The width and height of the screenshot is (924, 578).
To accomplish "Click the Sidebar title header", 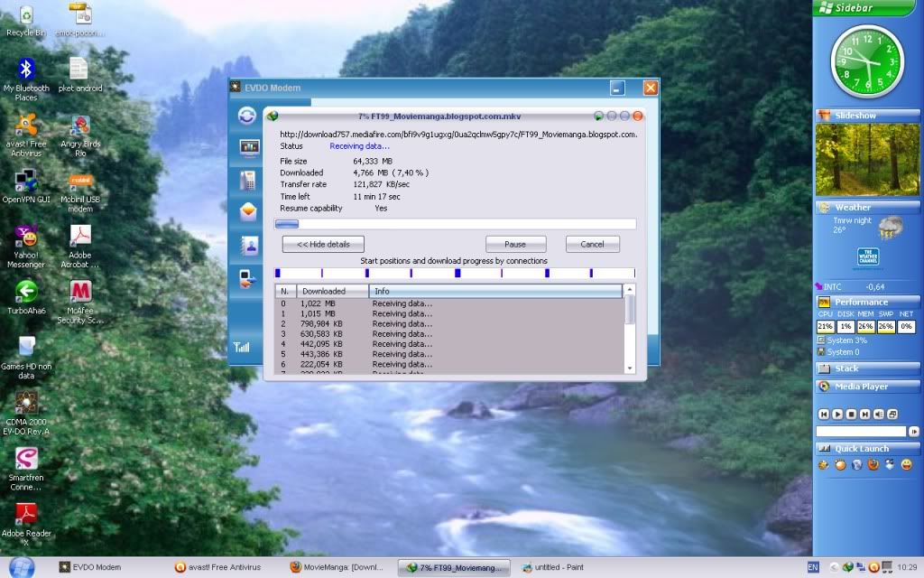I will coord(864,7).
